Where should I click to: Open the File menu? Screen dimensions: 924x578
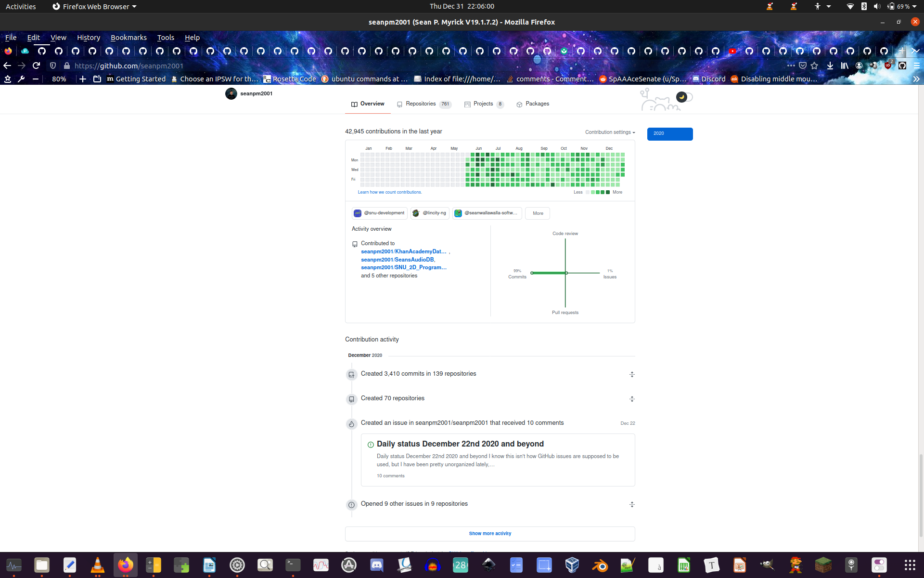[x=11, y=38]
